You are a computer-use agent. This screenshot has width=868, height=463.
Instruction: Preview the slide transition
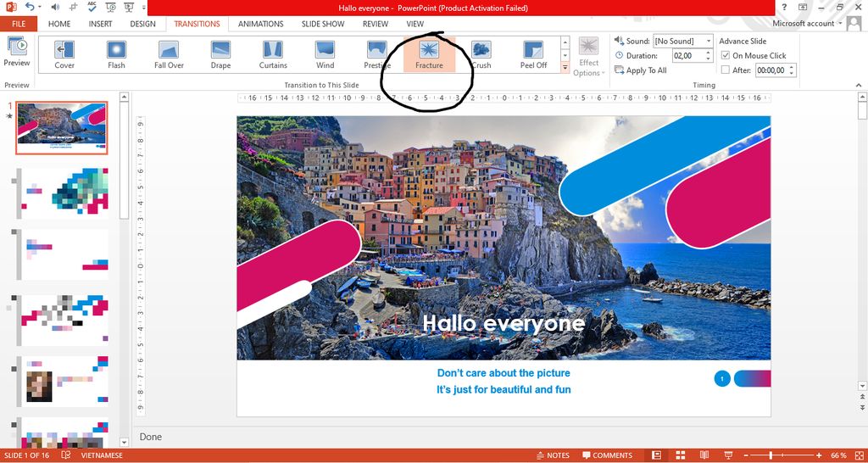point(17,52)
